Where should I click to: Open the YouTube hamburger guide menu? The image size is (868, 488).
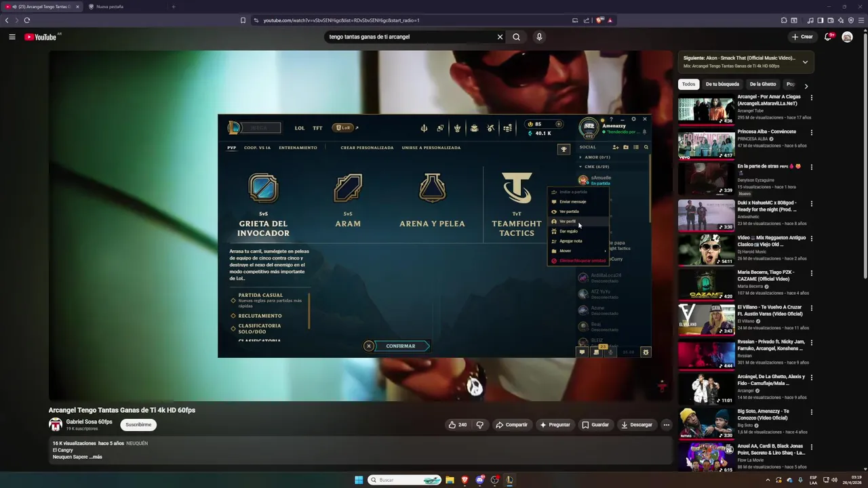[12, 37]
